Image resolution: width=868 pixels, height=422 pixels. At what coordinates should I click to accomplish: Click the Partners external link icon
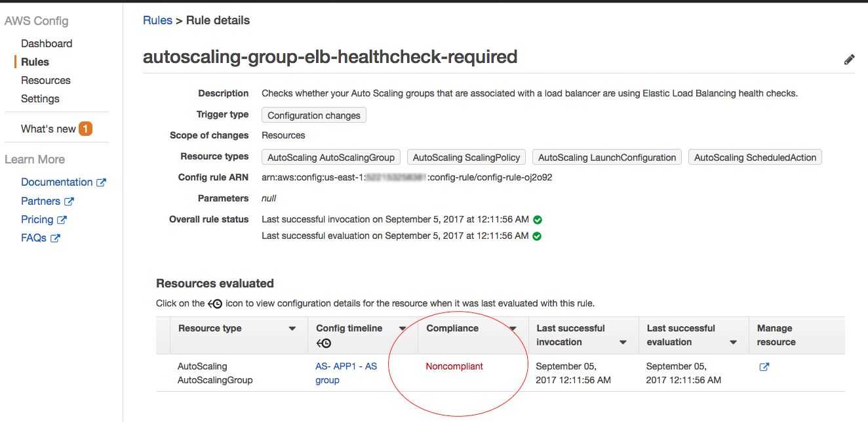69,201
